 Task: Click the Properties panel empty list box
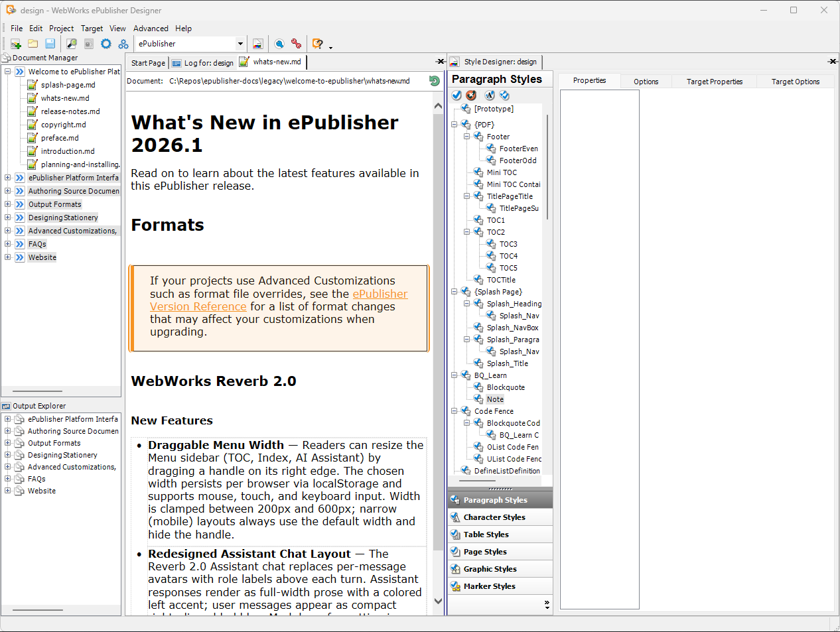coord(600,349)
